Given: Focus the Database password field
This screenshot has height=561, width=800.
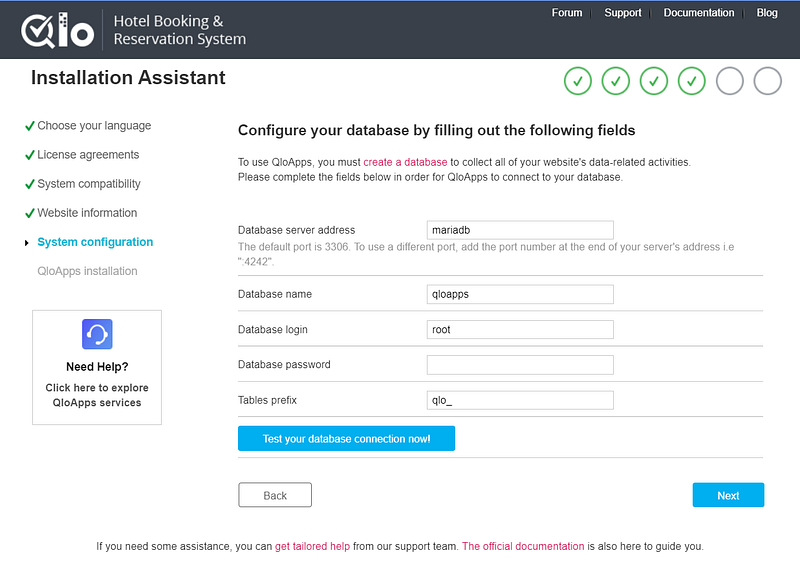Looking at the screenshot, I should pos(520,365).
